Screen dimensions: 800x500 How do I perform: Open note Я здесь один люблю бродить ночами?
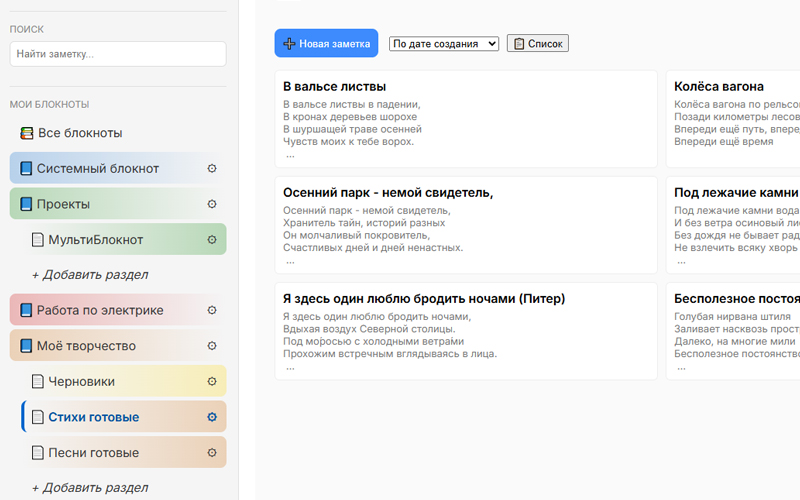pyautogui.click(x=466, y=331)
